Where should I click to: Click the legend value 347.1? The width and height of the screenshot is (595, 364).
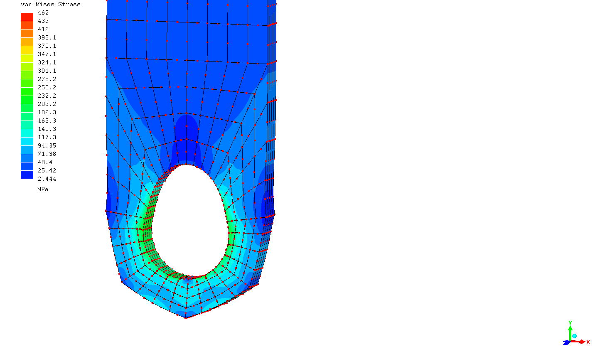coord(47,54)
